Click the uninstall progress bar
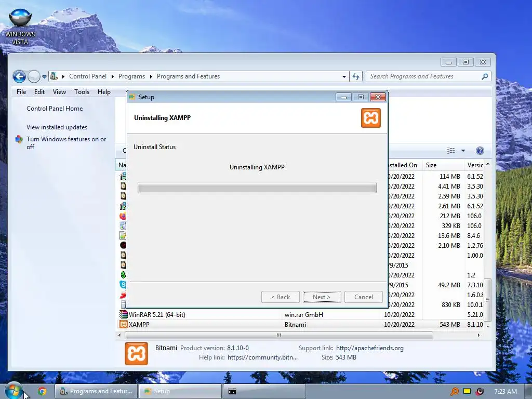This screenshot has width=532, height=399. [x=257, y=188]
